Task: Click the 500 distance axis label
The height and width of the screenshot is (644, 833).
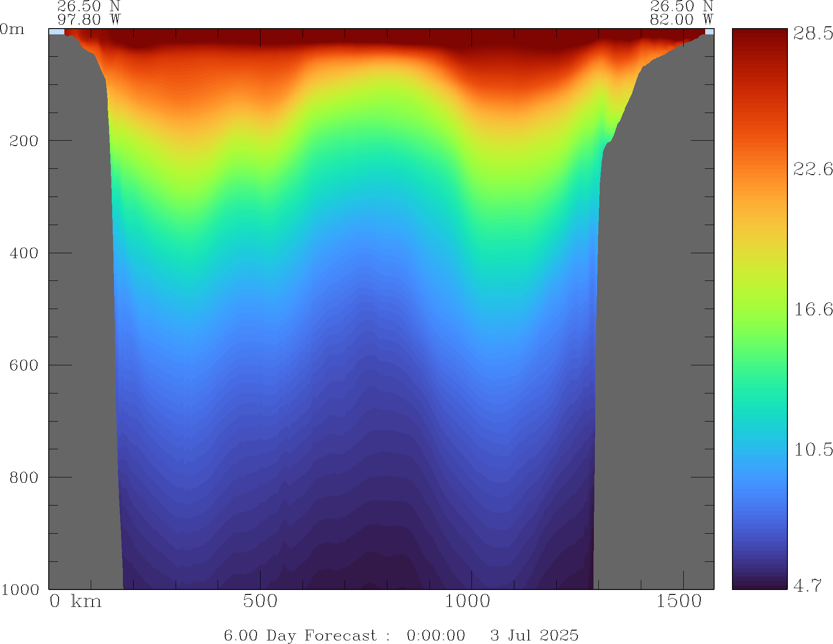Action: (260, 602)
